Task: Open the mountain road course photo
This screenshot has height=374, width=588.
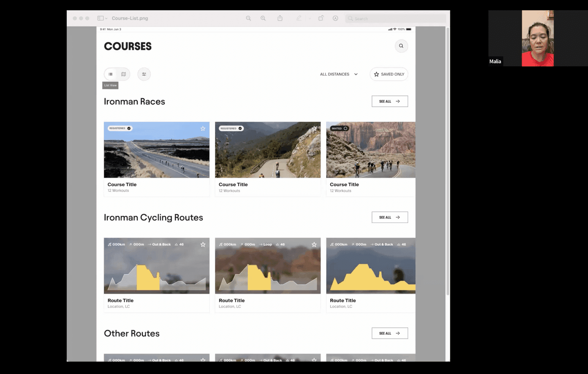Action: pos(268,150)
